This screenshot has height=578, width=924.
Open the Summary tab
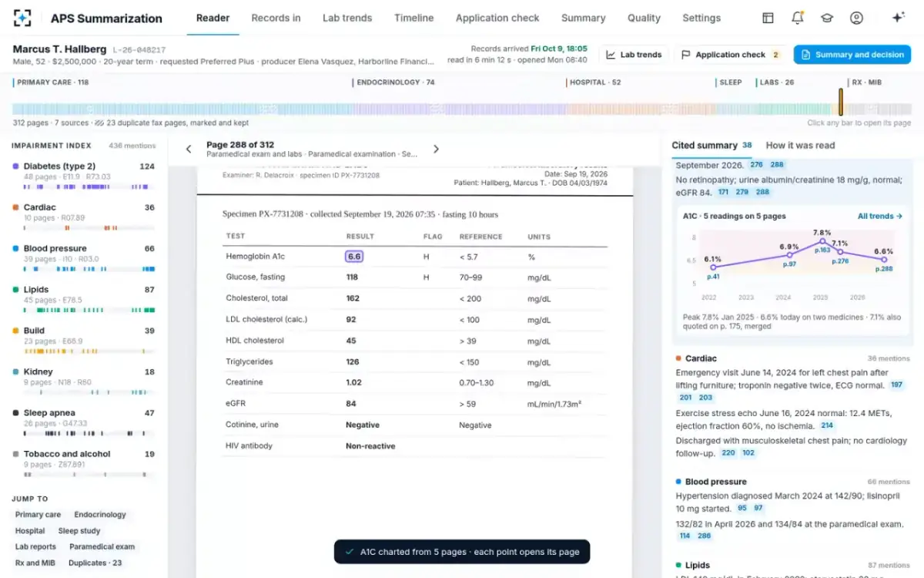583,18
